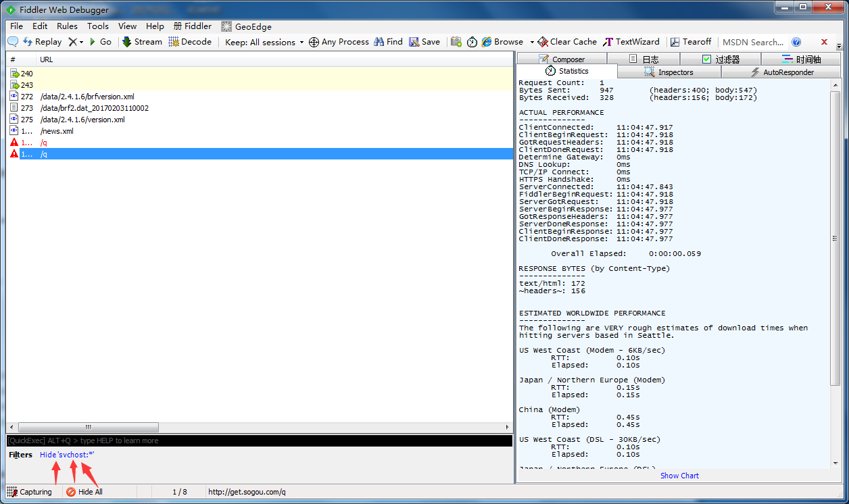849x504 pixels.
Task: Click the camera screenshot icon
Action: (x=456, y=42)
